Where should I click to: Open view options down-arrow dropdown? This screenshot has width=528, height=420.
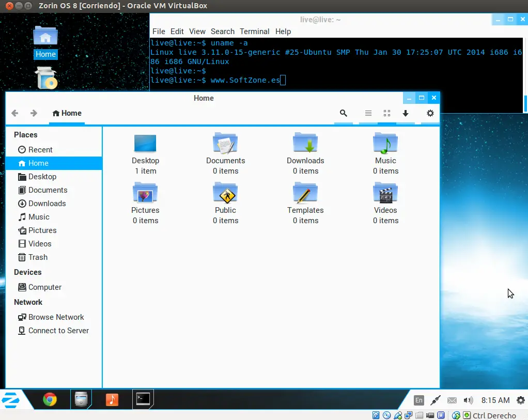pos(406,113)
